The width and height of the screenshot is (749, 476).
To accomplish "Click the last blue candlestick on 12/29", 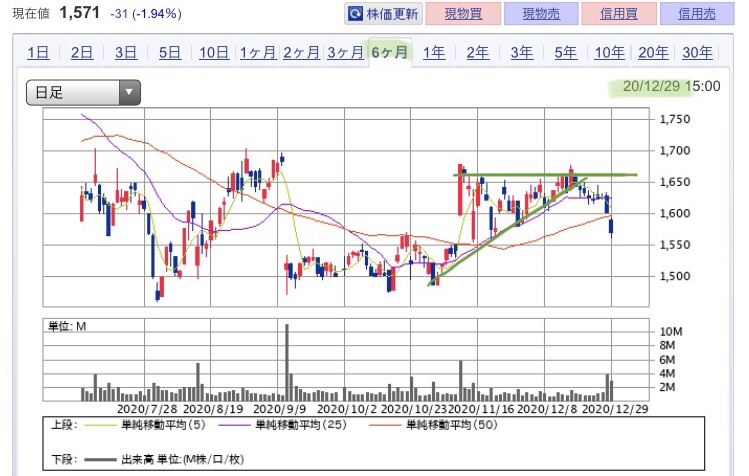I will [x=611, y=226].
